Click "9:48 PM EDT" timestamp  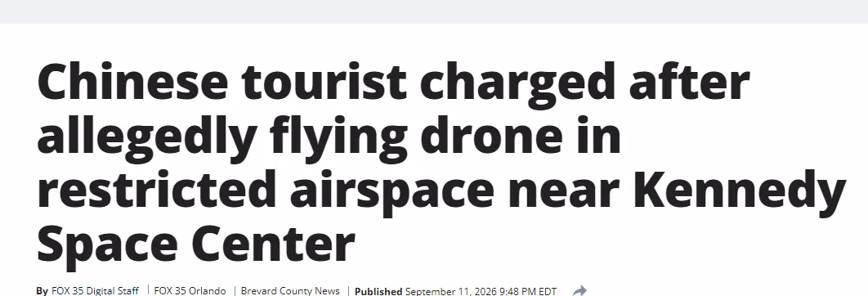tap(528, 291)
